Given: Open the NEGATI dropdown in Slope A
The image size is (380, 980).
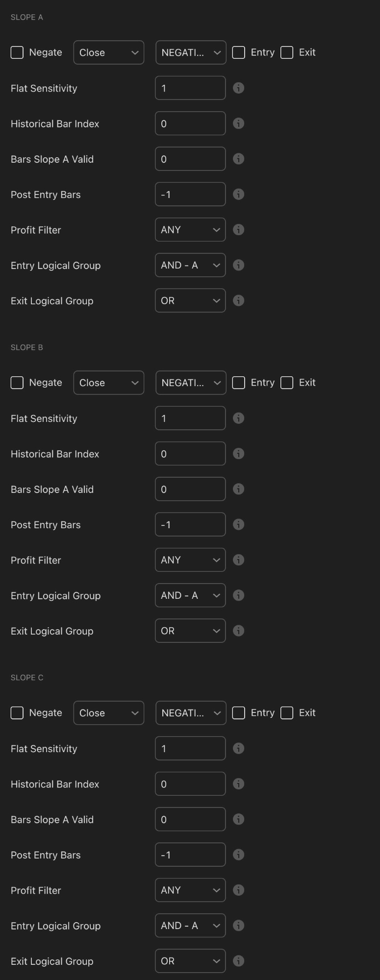Looking at the screenshot, I should 190,52.
